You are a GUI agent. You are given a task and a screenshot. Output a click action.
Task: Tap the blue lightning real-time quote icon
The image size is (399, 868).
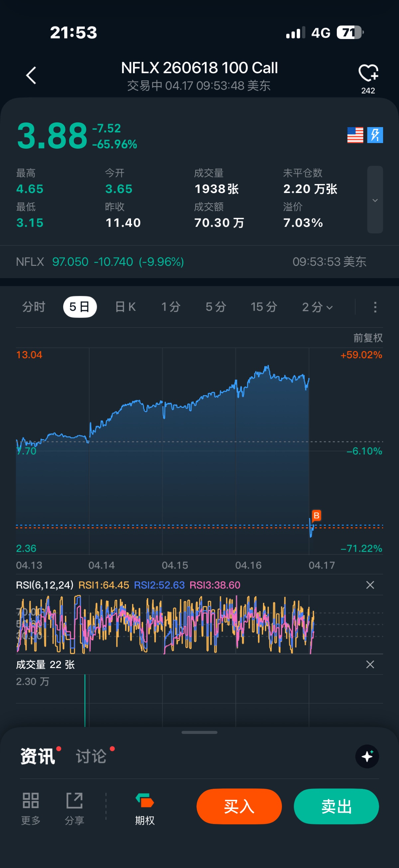coord(375,135)
